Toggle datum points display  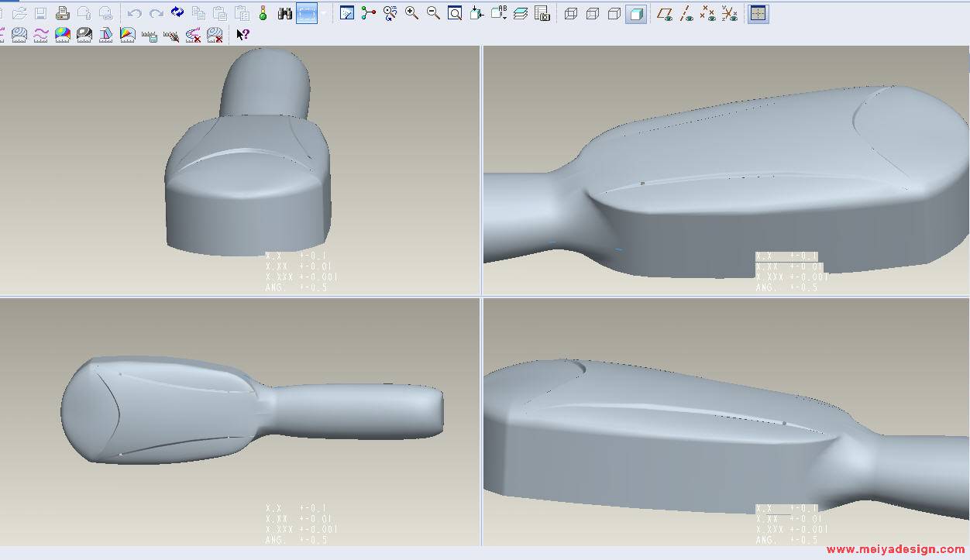[x=708, y=13]
